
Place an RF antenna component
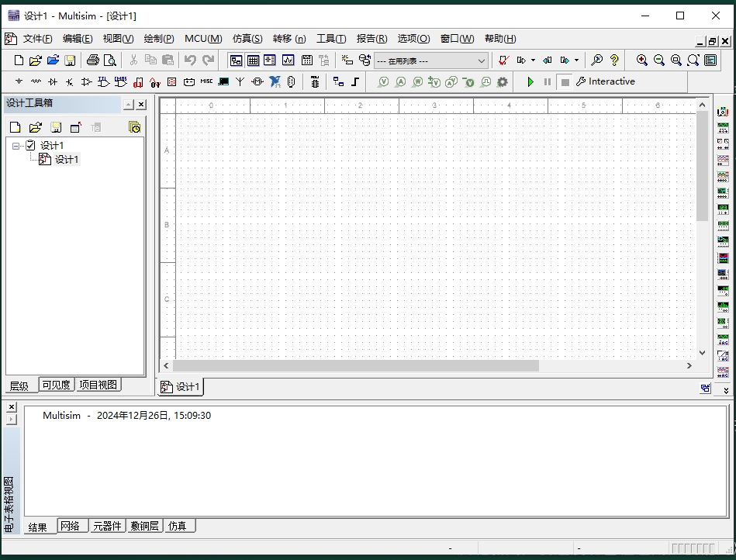tap(240, 81)
